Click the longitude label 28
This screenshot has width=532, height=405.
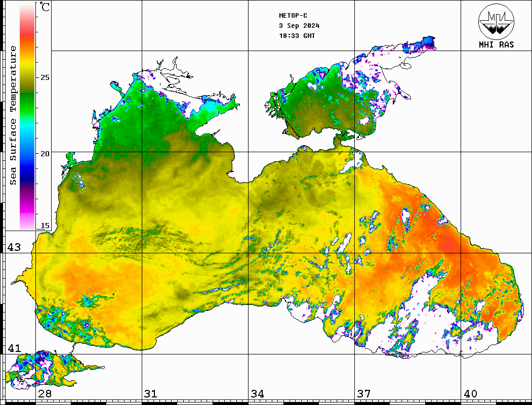click(x=45, y=393)
